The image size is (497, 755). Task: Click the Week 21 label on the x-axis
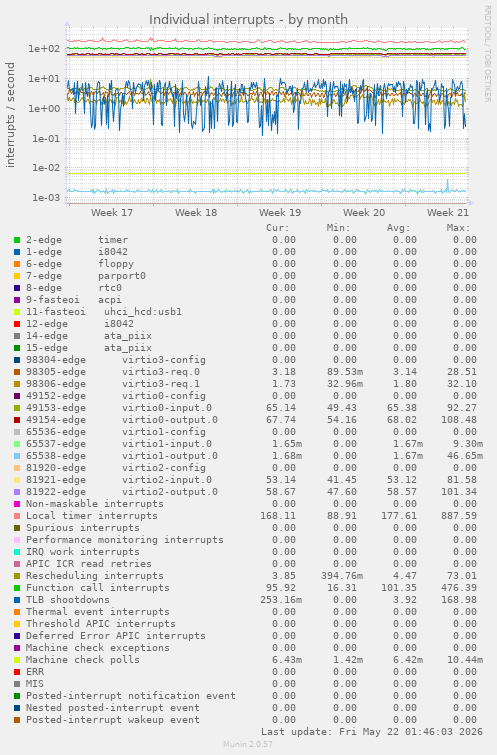(448, 212)
